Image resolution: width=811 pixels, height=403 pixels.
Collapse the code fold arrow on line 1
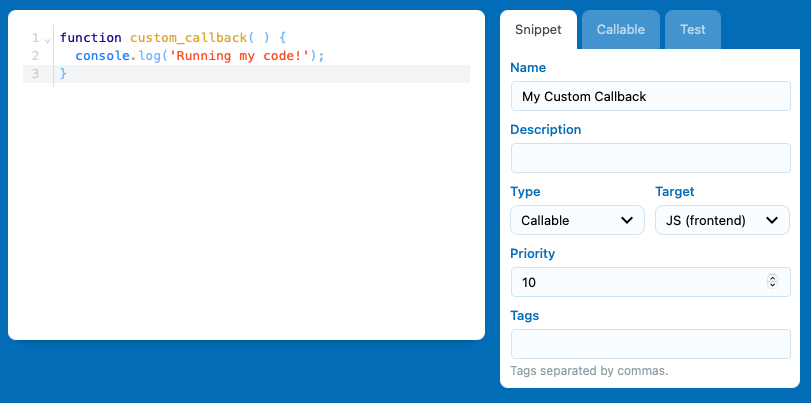[x=48, y=40]
